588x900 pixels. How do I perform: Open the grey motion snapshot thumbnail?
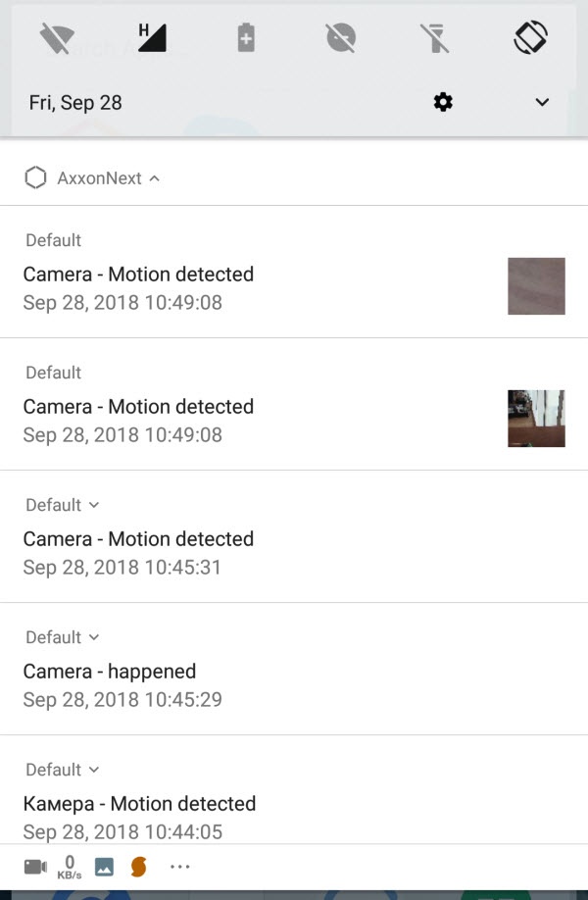(536, 286)
